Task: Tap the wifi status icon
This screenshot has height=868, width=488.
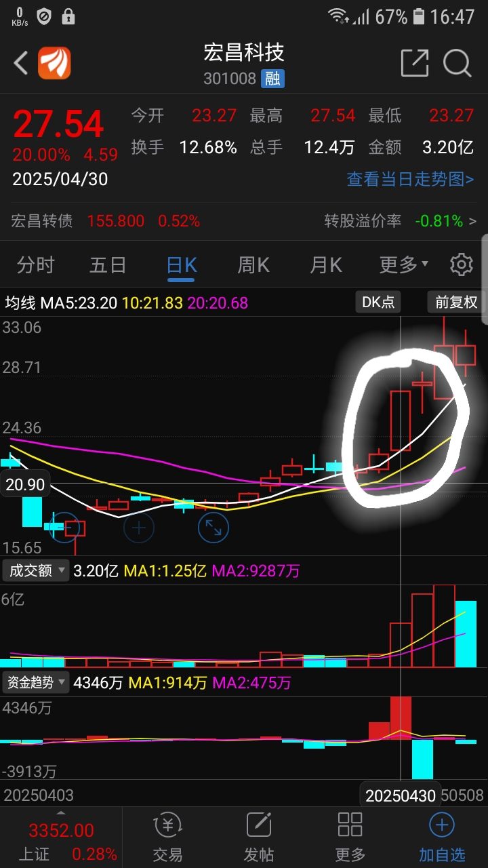Action: click(337, 16)
